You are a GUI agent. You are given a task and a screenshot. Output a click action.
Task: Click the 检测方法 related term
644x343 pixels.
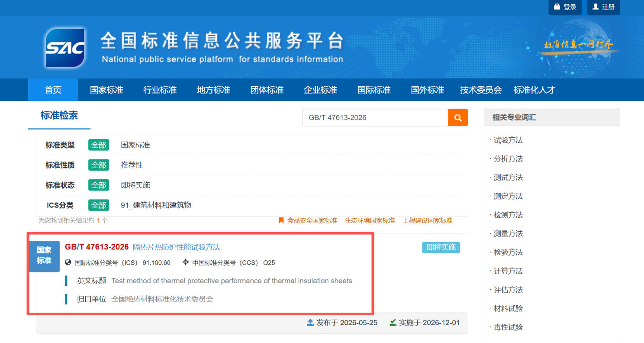tap(508, 214)
